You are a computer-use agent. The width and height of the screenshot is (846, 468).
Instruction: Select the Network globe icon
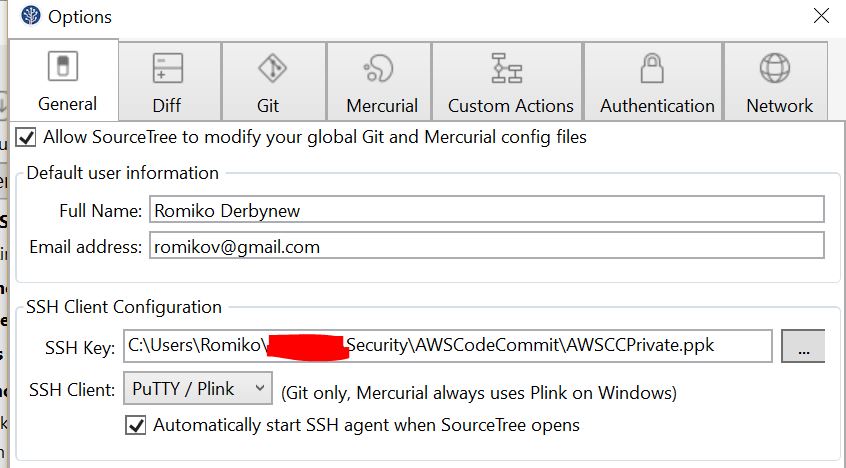tap(775, 68)
